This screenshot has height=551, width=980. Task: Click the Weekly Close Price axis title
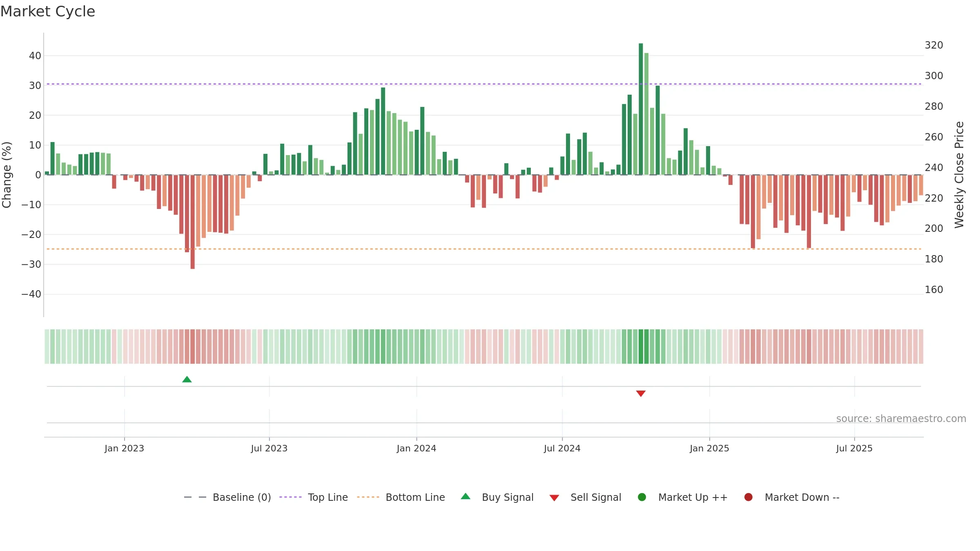[959, 175]
